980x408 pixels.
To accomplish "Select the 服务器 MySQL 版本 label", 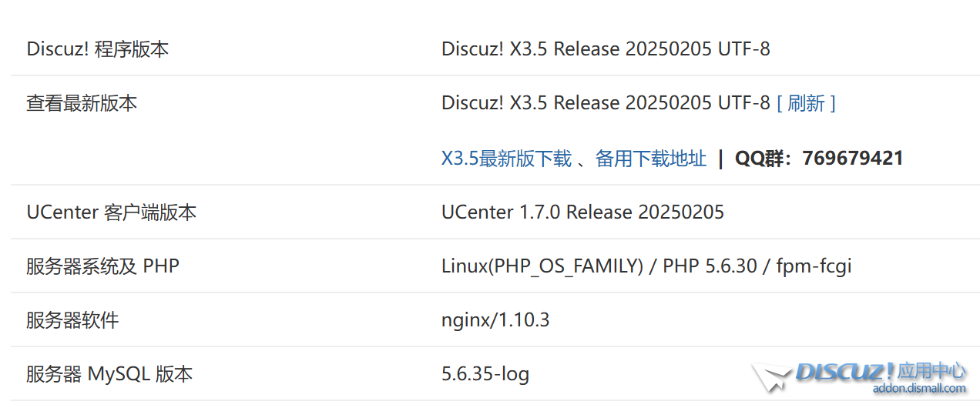I will point(109,375).
